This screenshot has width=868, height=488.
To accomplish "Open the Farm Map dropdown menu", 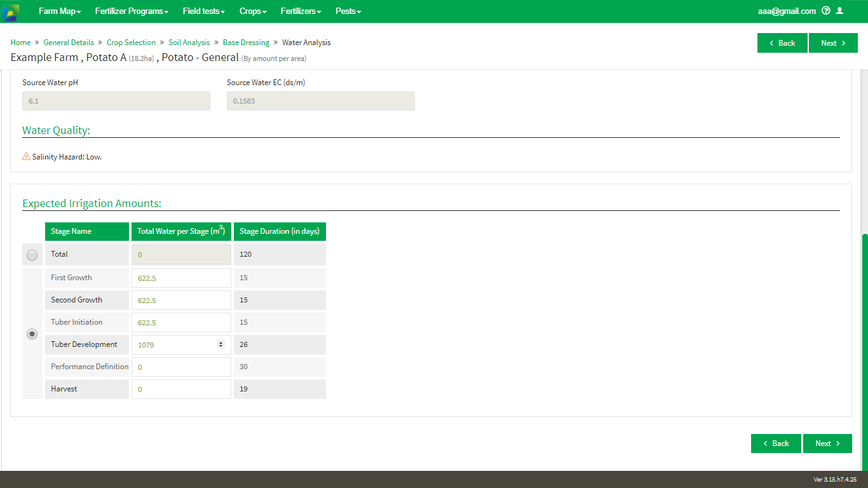I will [60, 11].
